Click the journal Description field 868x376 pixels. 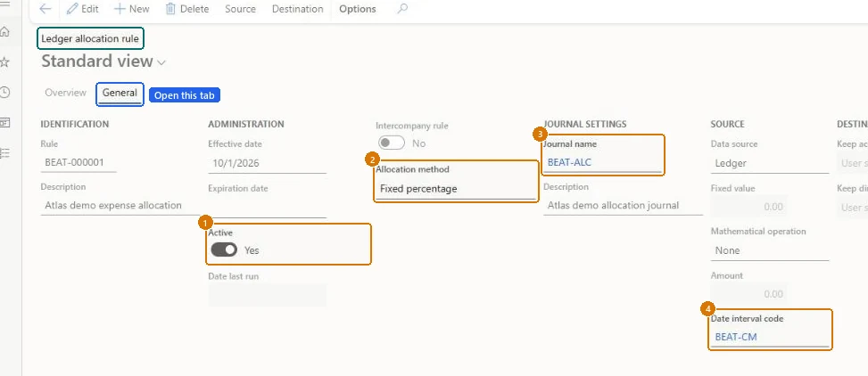pos(623,205)
